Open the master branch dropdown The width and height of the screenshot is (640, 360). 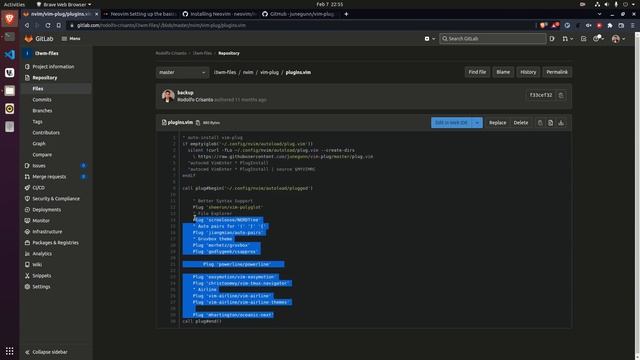182,72
